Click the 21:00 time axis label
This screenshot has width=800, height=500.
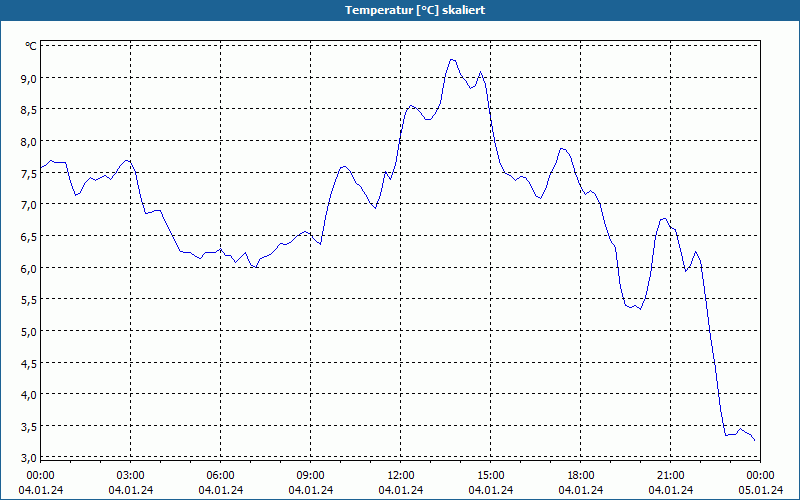point(670,476)
